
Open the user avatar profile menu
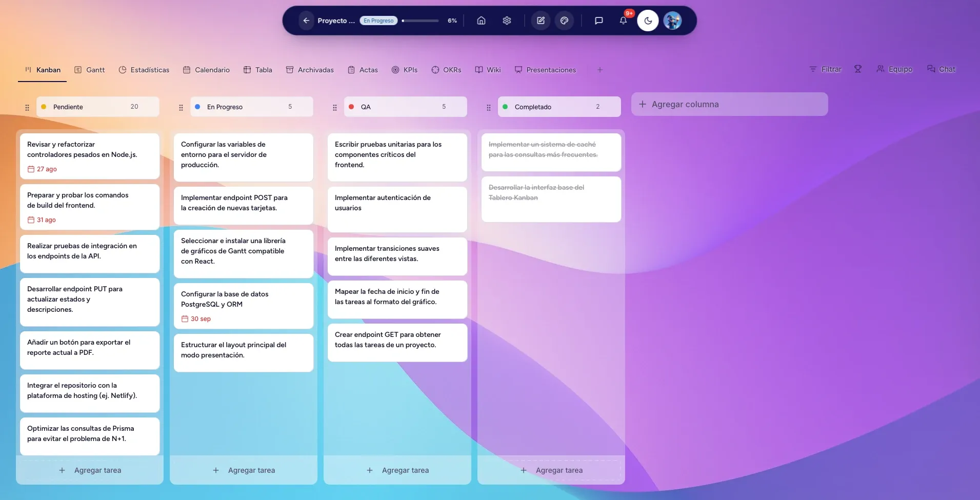point(672,21)
